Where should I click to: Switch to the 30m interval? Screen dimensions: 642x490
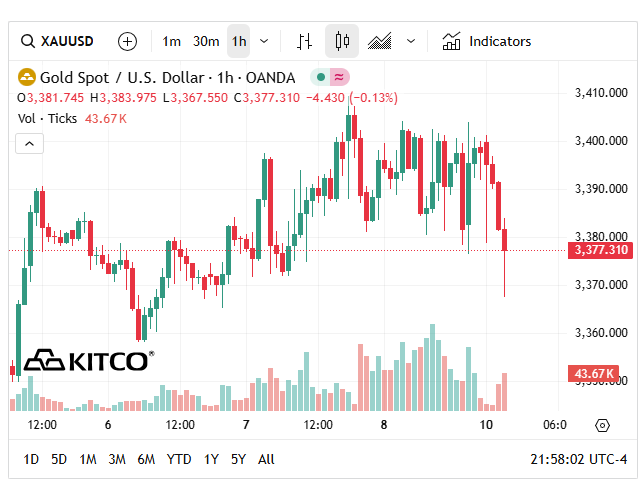tap(206, 41)
